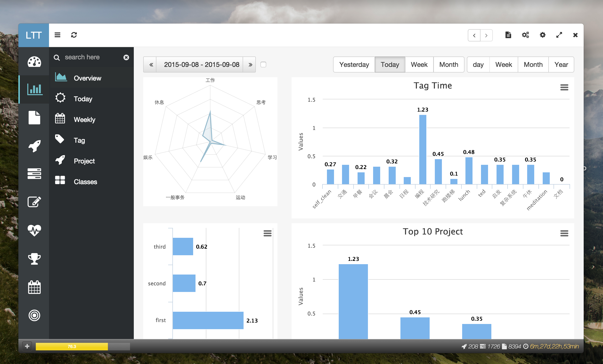Open the Top 10 Project chart menu
This screenshot has width=603, height=364.
pyautogui.click(x=564, y=233)
